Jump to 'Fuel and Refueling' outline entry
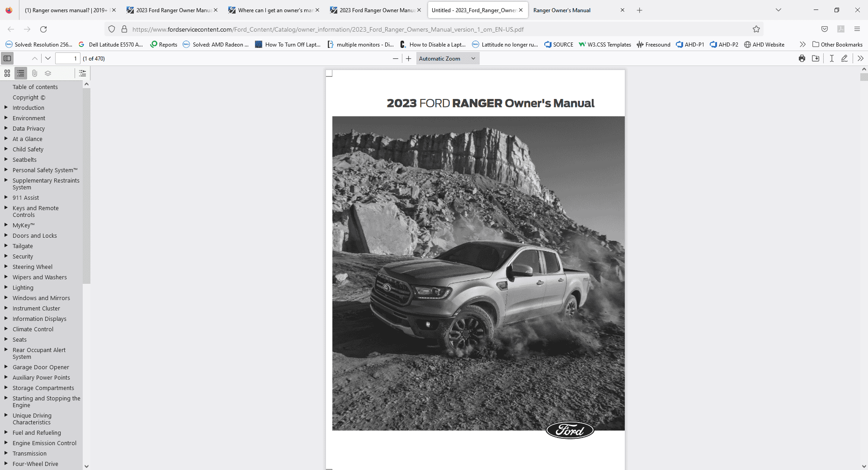Screen dimensions: 868x470 [x=37, y=432]
